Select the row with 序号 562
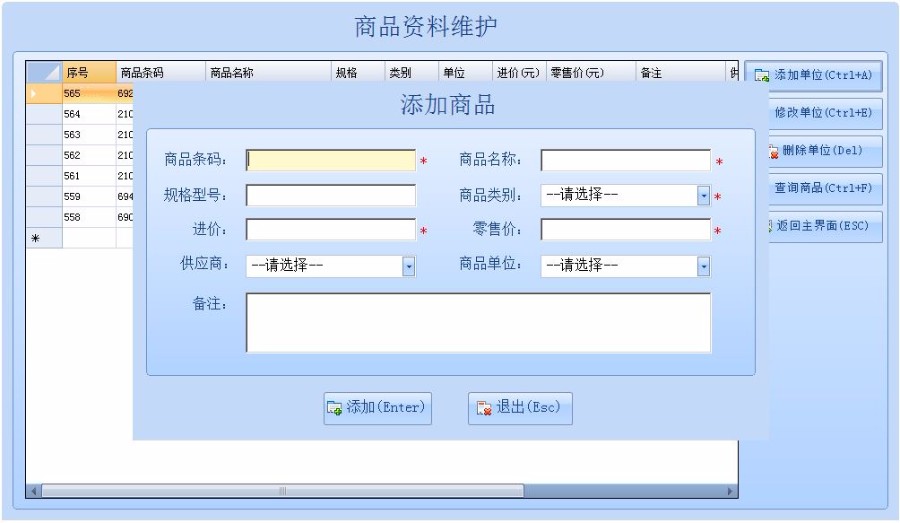900x523 pixels. tap(80, 156)
